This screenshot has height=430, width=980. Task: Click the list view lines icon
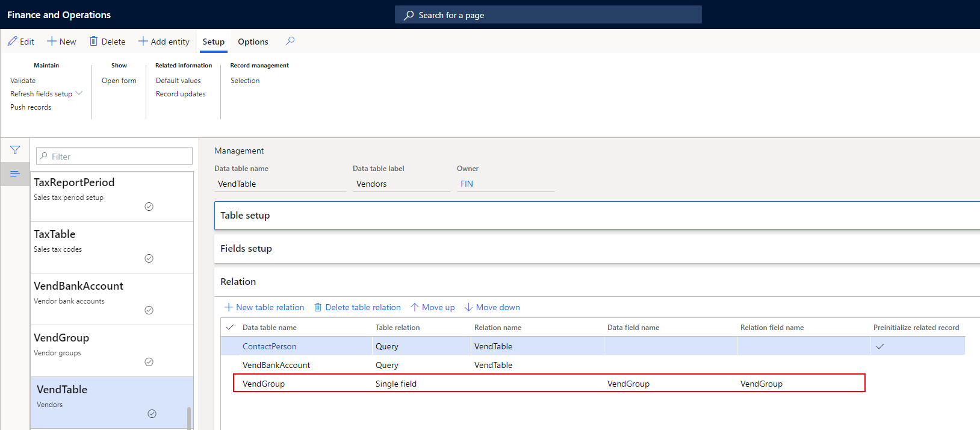coord(15,174)
